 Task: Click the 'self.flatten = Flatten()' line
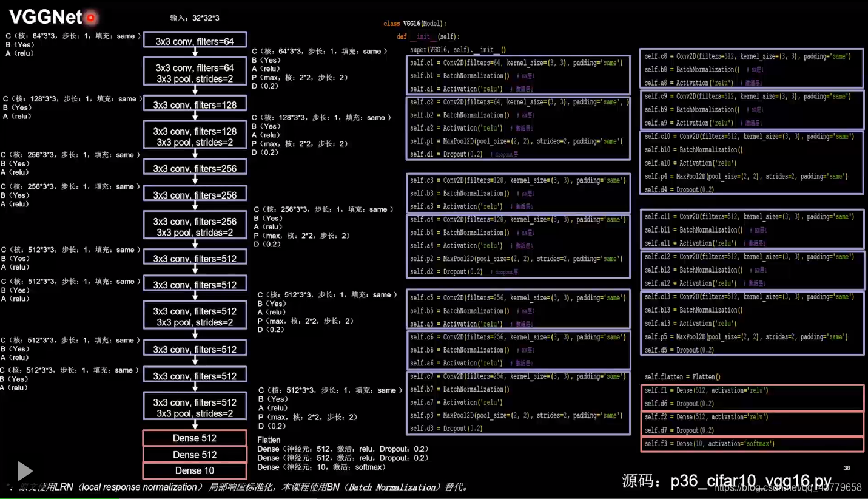(x=682, y=377)
